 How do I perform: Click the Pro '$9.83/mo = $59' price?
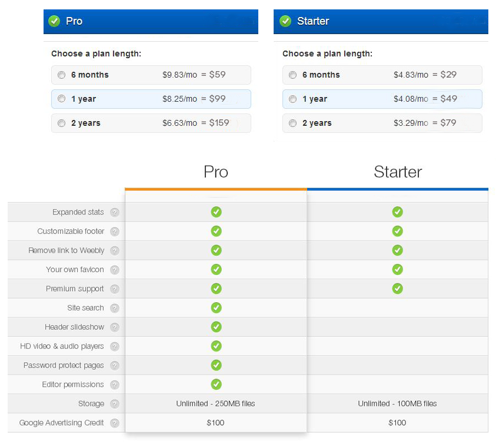pyautogui.click(x=194, y=75)
